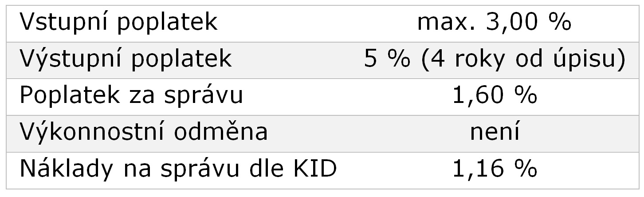This screenshot has height=197, width=644.
Task: Click the word "Vstupní" in the first row
Action: [x=62, y=23]
